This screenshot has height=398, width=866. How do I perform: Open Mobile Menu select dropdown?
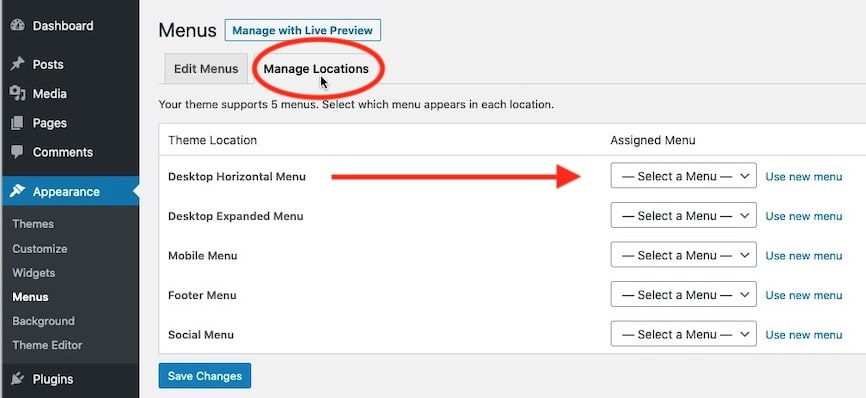point(683,255)
